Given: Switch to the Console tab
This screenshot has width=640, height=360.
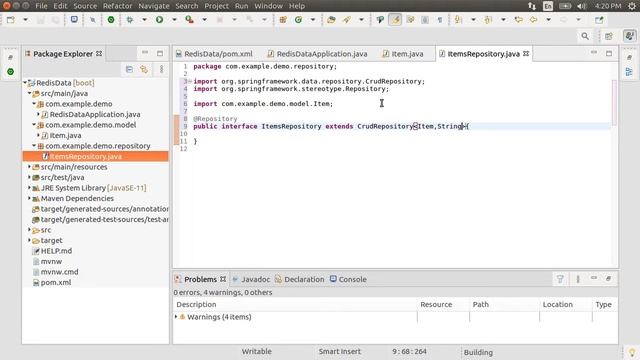Looking at the screenshot, I should click(x=349, y=279).
